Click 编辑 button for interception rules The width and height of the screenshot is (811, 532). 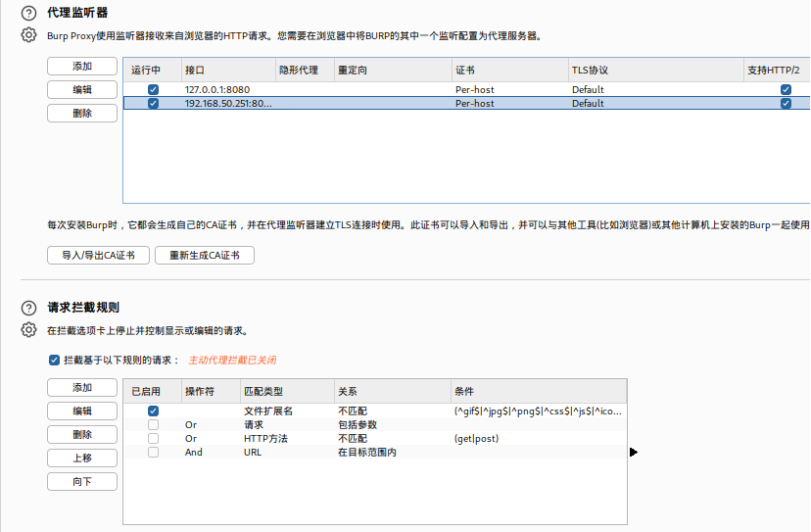82,411
